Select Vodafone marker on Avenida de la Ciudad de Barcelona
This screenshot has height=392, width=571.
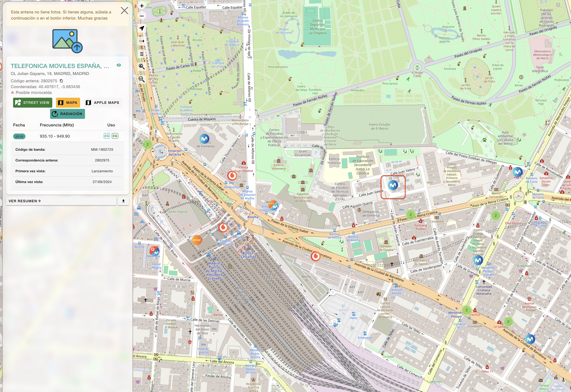click(315, 256)
